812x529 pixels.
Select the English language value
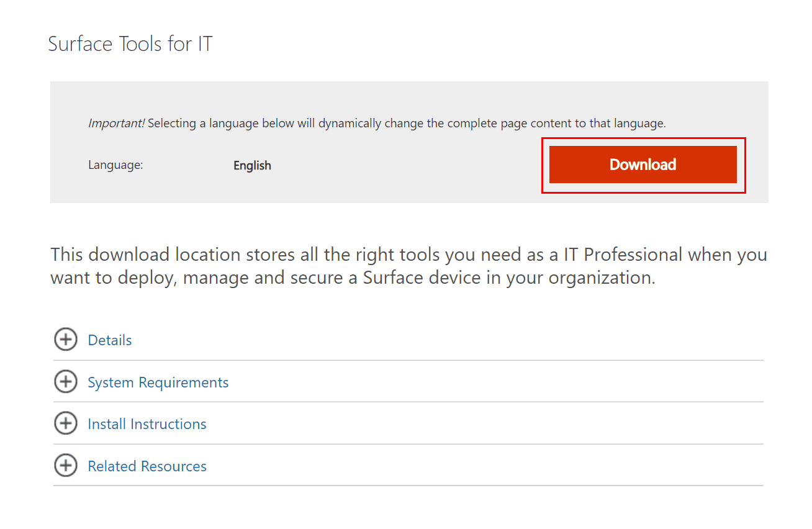(x=252, y=165)
